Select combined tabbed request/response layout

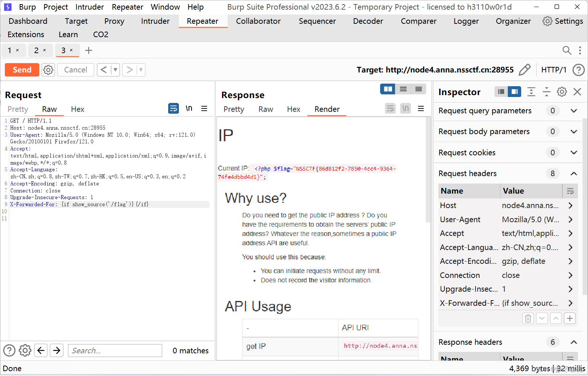[418, 89]
